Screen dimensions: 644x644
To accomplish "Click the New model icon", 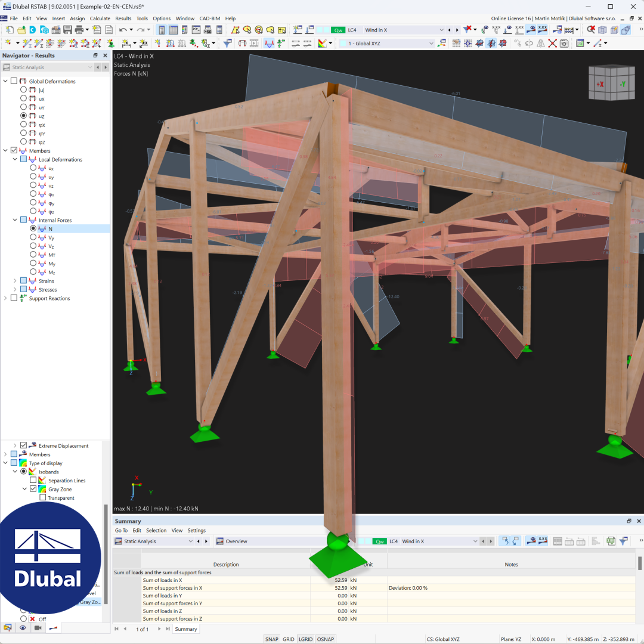I will coord(8,29).
